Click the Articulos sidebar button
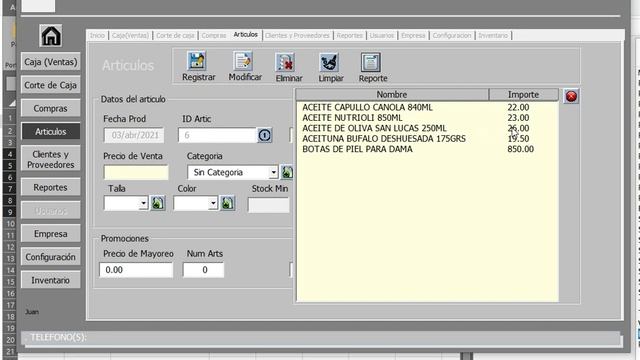This screenshot has width=640, height=360. (51, 131)
